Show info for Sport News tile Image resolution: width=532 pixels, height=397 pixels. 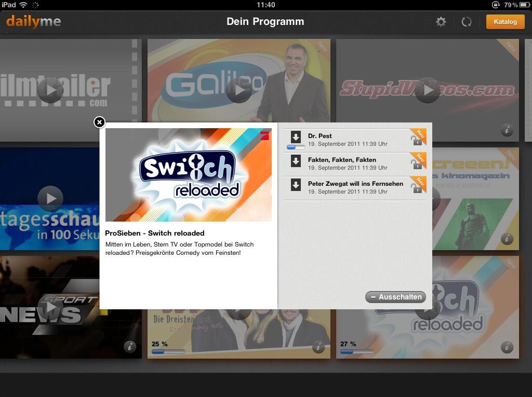[x=129, y=347]
